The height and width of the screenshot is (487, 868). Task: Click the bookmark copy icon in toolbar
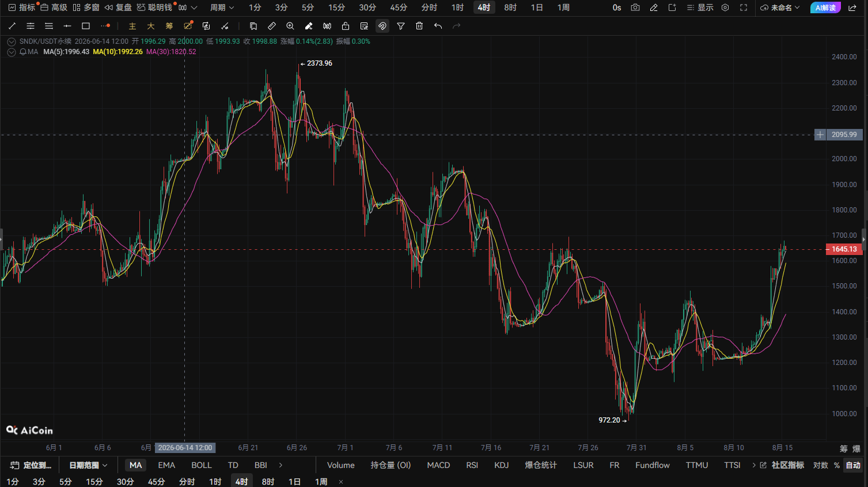pyautogui.click(x=253, y=26)
